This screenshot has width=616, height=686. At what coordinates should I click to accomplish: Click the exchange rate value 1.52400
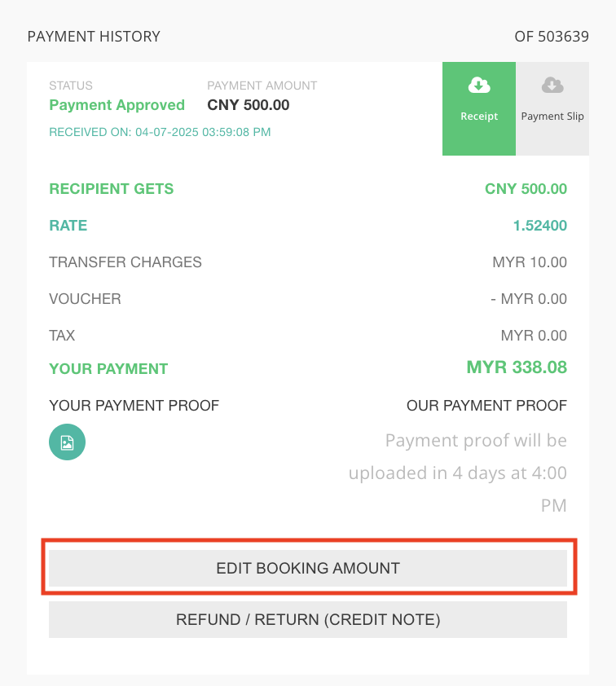539,226
